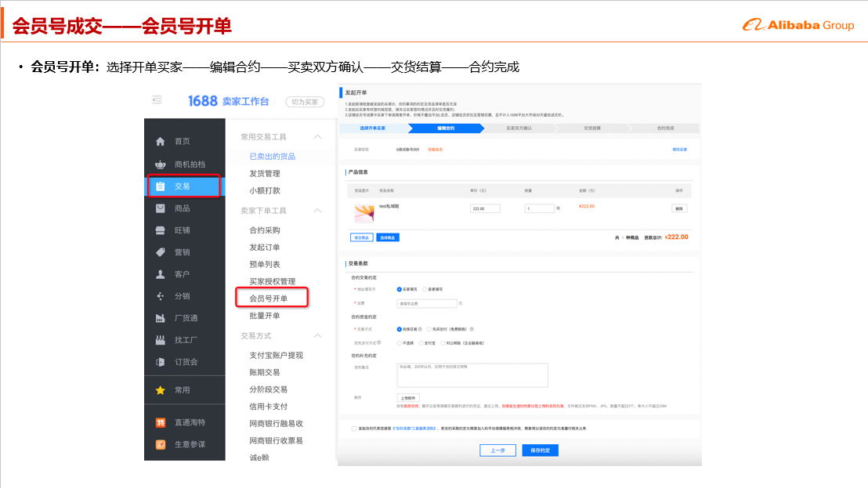Click the 切为买家 switch button
This screenshot has width=868, height=488.
click(305, 102)
